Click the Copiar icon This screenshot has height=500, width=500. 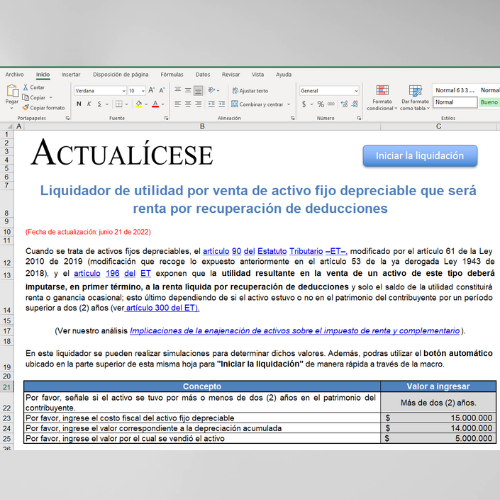[25, 97]
